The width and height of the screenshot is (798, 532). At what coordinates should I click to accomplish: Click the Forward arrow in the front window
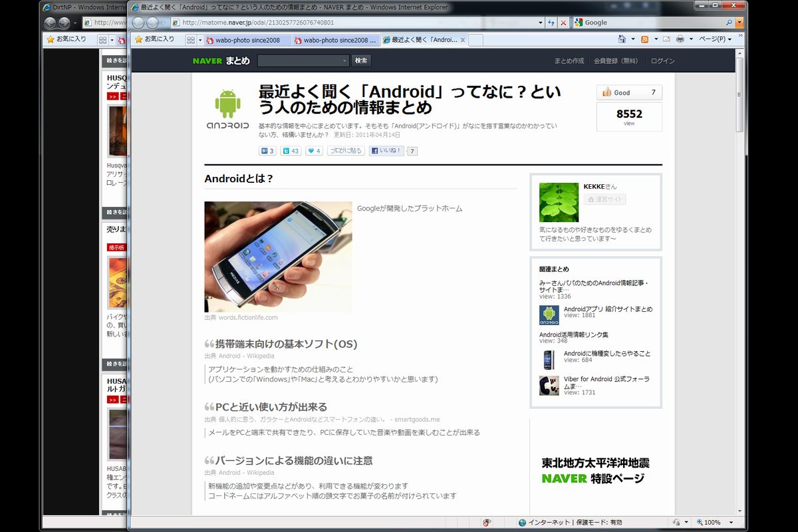pos(153,23)
